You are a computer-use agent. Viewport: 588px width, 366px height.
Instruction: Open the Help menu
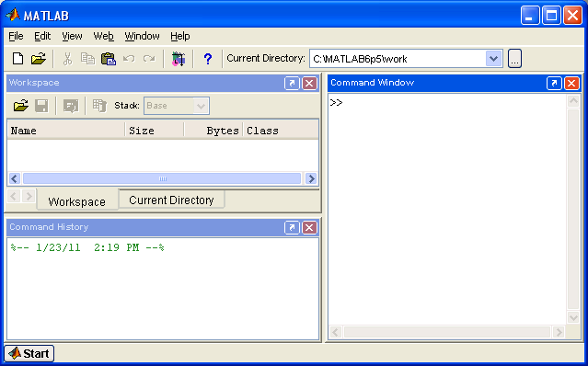[180, 37]
